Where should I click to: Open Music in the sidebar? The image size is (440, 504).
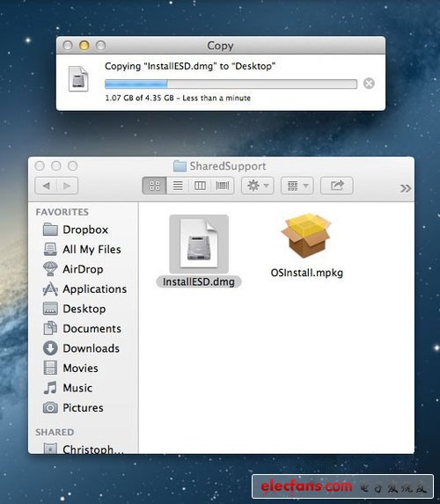pos(84,388)
